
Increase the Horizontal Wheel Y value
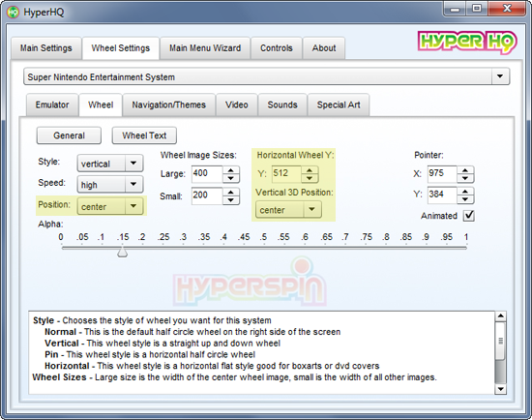tap(310, 170)
